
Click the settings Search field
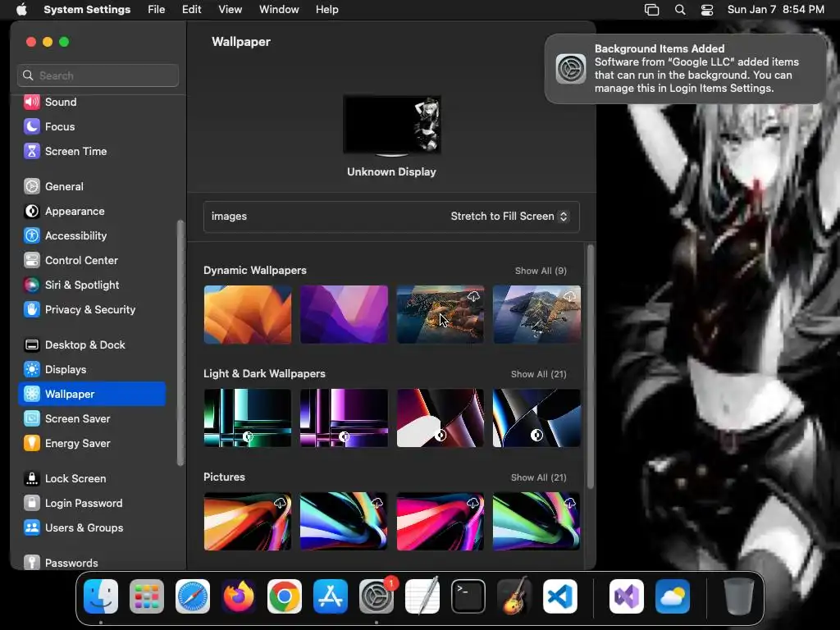tap(98, 75)
